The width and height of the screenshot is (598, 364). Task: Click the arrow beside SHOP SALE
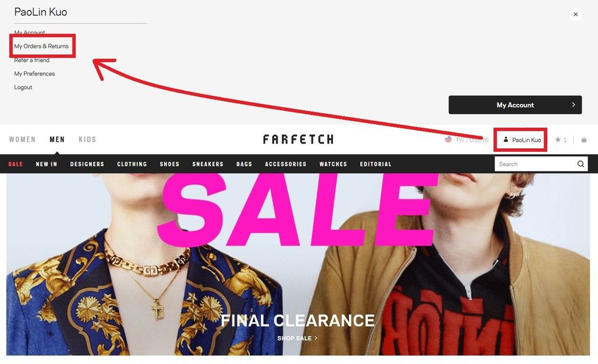tap(316, 338)
